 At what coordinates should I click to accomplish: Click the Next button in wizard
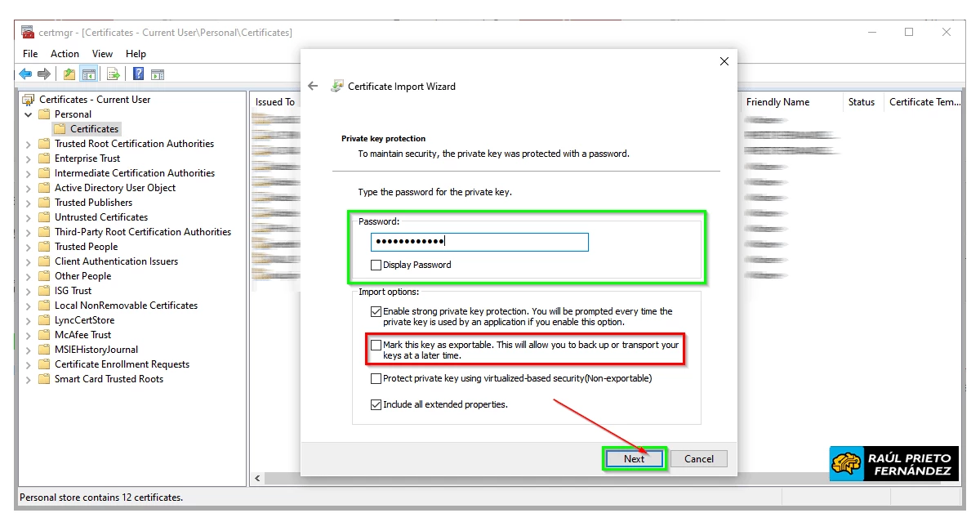(x=634, y=458)
